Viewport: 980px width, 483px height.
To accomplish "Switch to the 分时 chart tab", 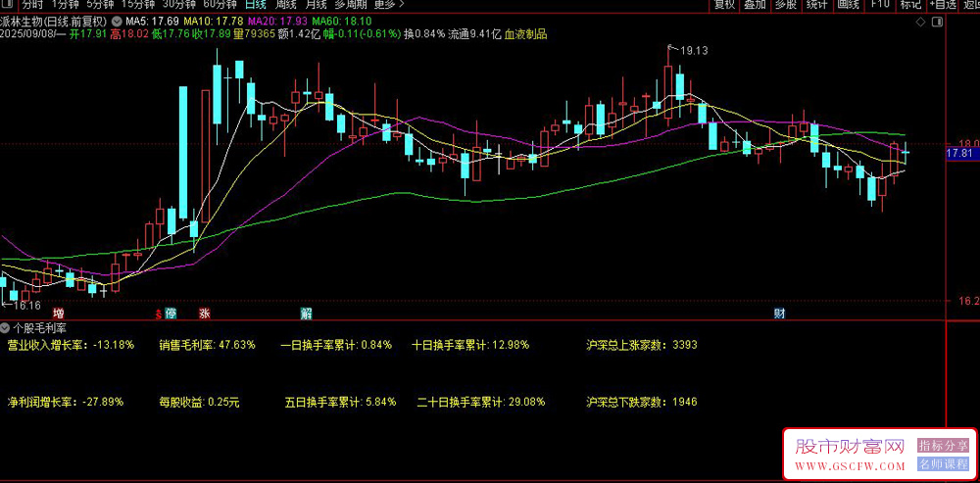I will 33,4.
